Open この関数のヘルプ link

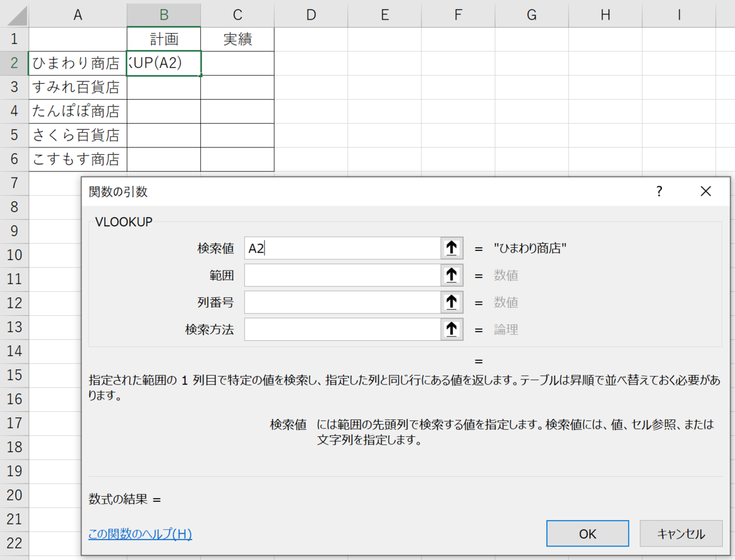(x=140, y=534)
